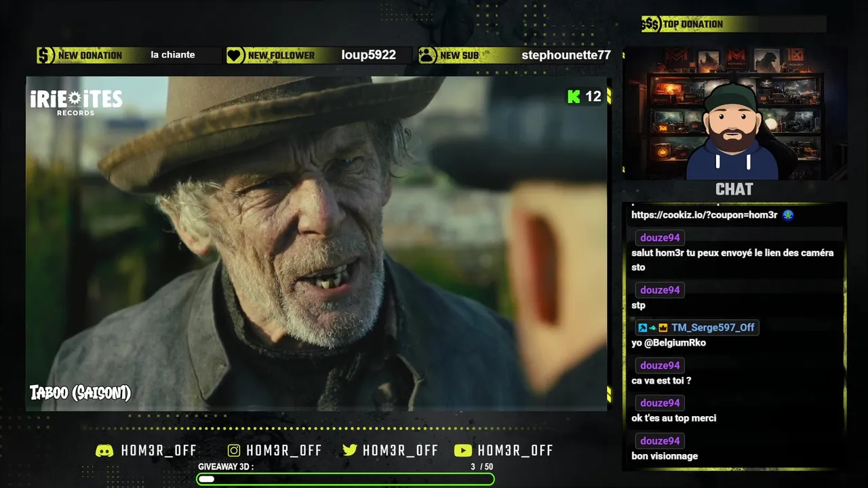The height and width of the screenshot is (488, 868).
Task: Click the Top Donation money icon
Action: [x=651, y=24]
